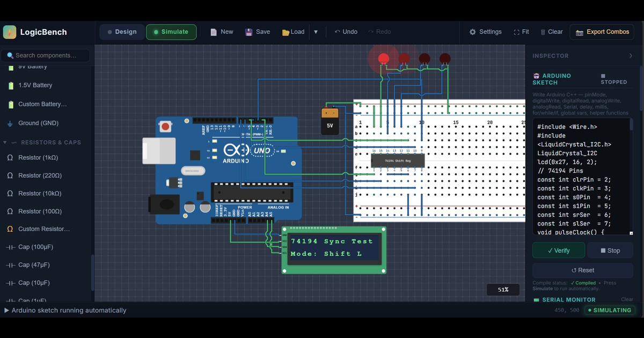Click the Arduino power jack
Viewport: 644px width, 338px height.
pyautogui.click(x=163, y=204)
